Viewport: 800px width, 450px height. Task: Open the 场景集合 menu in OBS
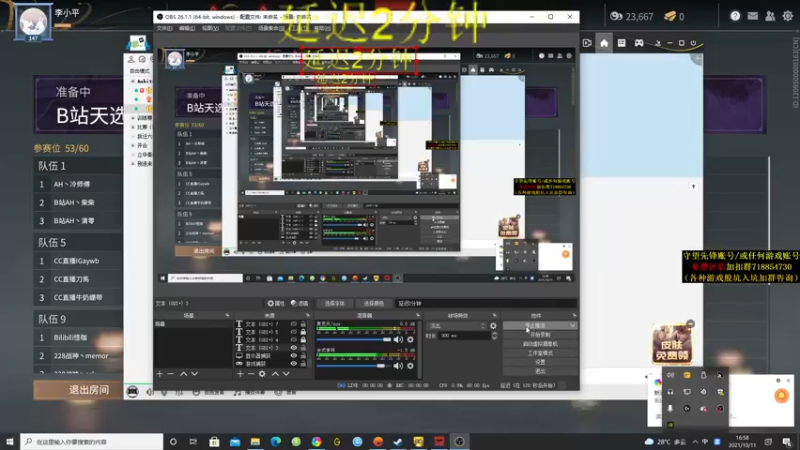pos(271,29)
